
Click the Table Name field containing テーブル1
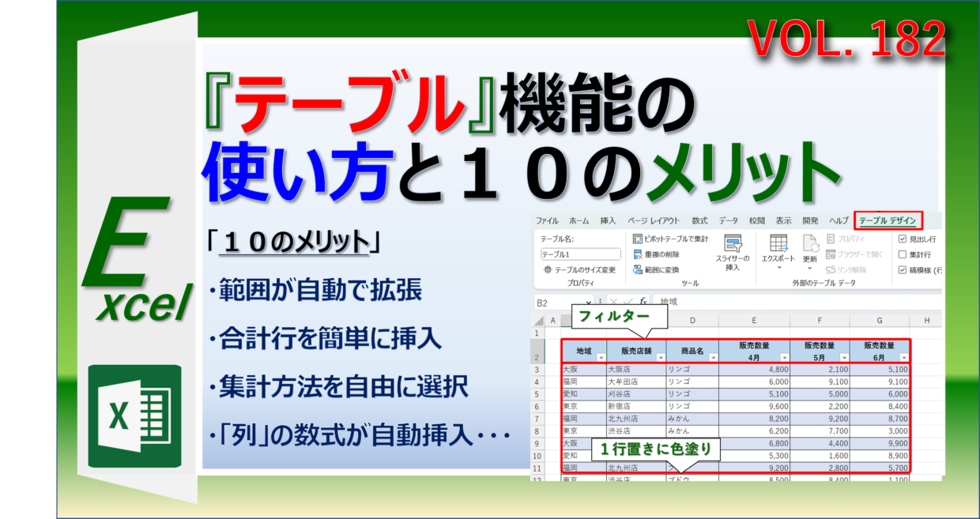click(581, 254)
